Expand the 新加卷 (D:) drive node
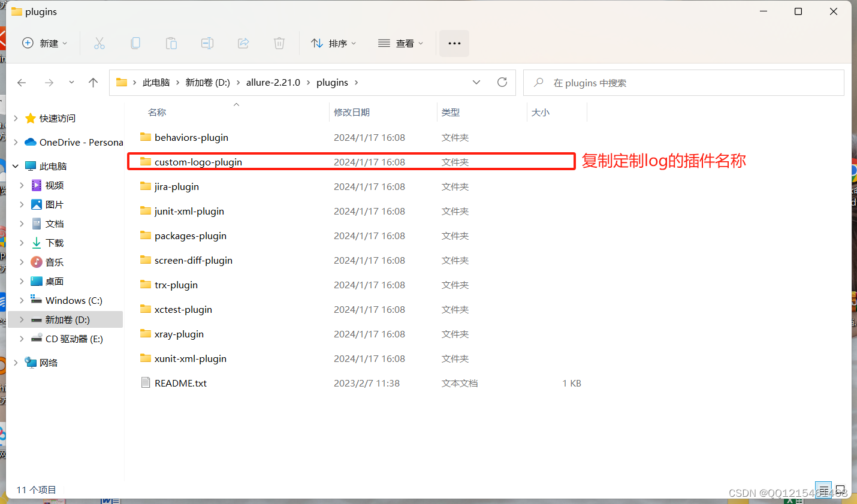Image resolution: width=857 pixels, height=504 pixels. [22, 319]
